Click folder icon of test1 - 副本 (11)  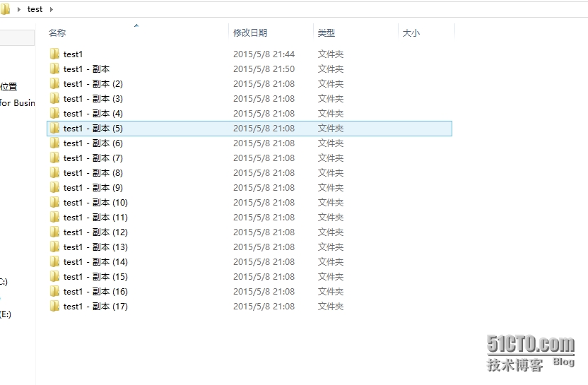54,218
